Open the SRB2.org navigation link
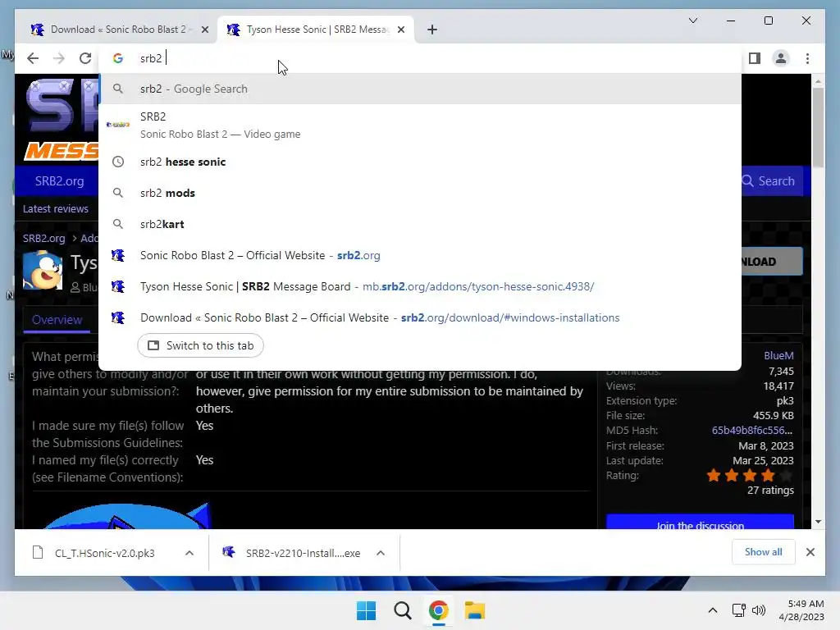 click(59, 181)
